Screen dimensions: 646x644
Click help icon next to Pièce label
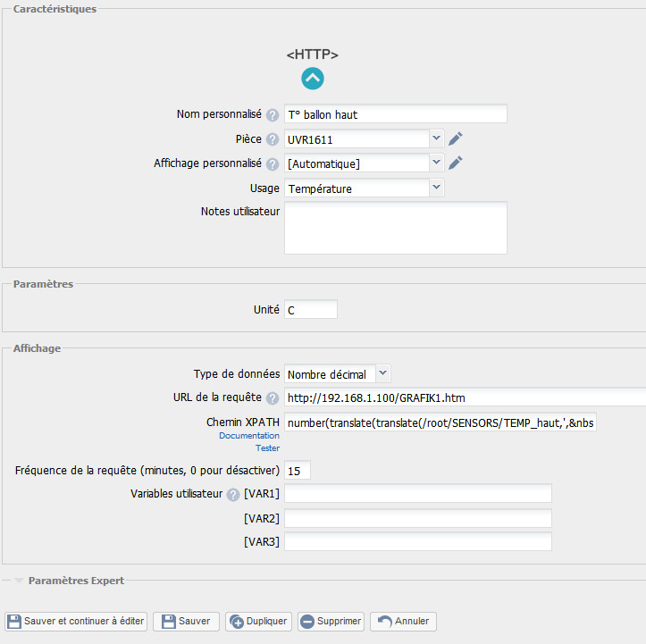272,139
